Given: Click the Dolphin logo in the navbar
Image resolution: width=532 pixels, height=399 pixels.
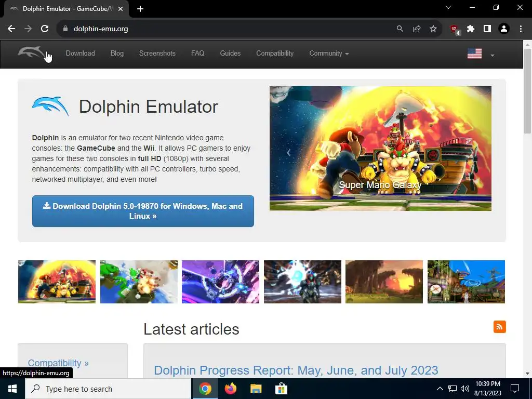Looking at the screenshot, I should [32, 53].
